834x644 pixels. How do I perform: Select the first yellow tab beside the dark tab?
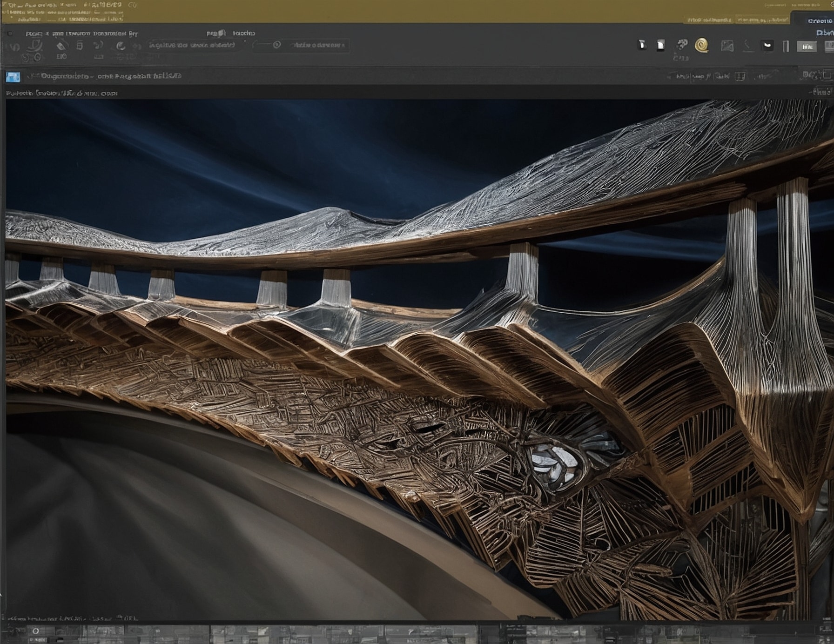(709, 20)
